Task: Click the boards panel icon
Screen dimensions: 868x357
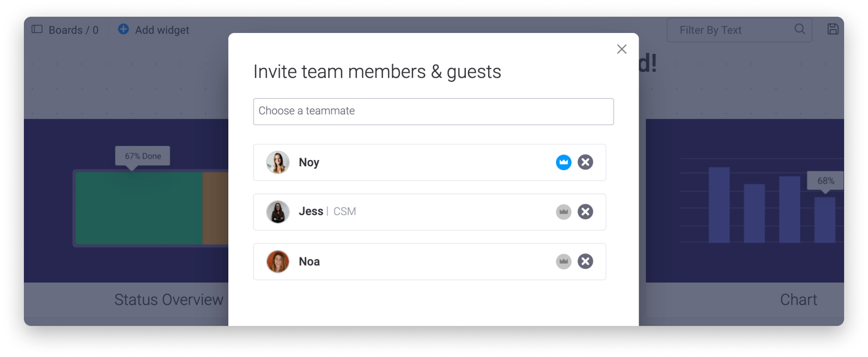Action: 37,29
